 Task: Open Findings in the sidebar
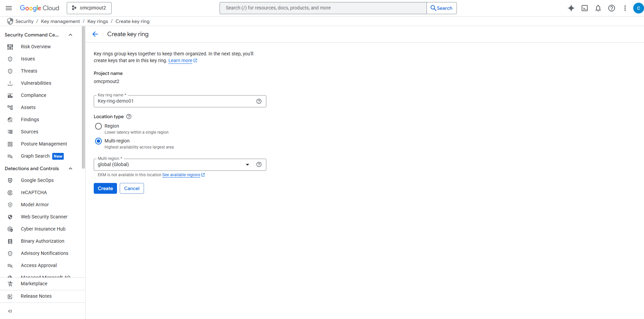tap(30, 119)
